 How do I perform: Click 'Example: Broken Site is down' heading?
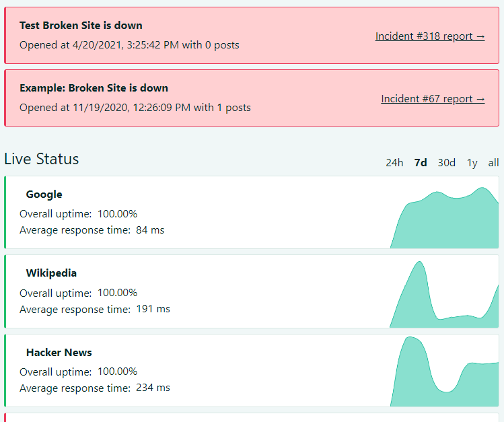[94, 88]
